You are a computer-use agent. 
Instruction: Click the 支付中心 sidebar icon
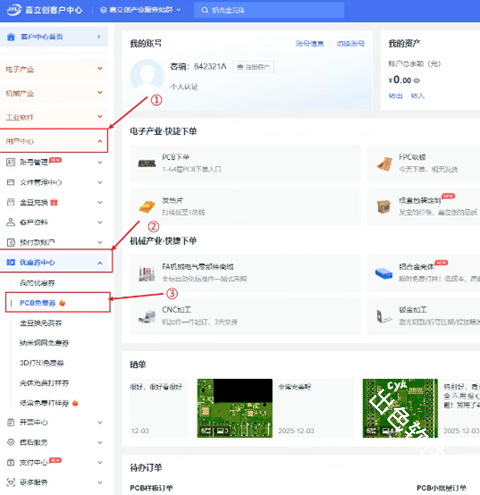pos(11,462)
